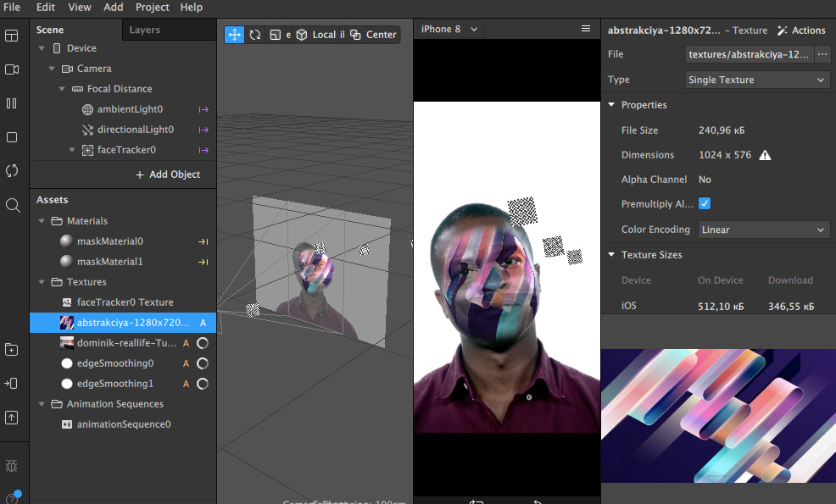Viewport: 836px width, 504px height.
Task: Click the add-to-library icon in left sidebar
Action: [x=12, y=350]
